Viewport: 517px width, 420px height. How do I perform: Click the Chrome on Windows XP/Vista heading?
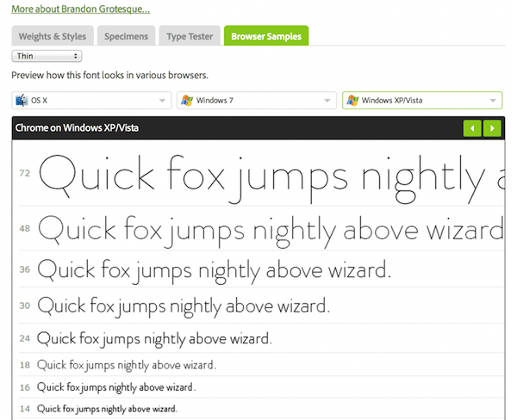coord(77,128)
